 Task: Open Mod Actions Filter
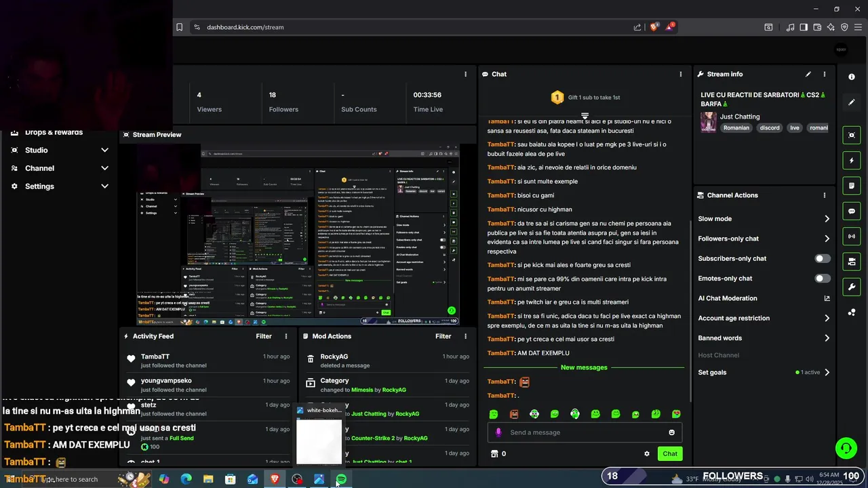click(443, 336)
